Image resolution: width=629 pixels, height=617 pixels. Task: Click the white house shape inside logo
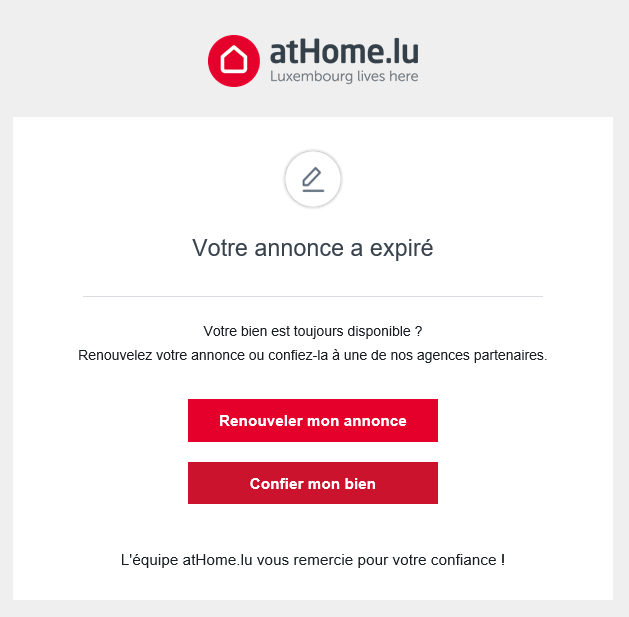(234, 59)
